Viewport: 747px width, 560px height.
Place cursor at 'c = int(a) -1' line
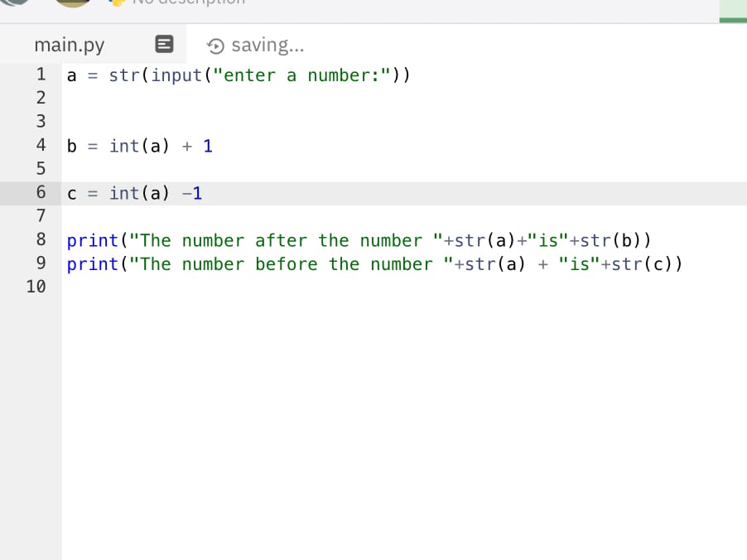click(x=134, y=194)
